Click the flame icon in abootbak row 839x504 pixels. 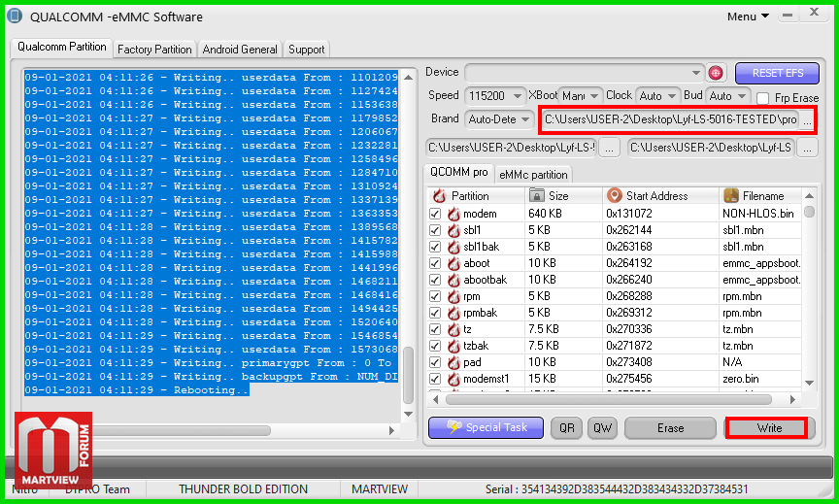(453, 280)
